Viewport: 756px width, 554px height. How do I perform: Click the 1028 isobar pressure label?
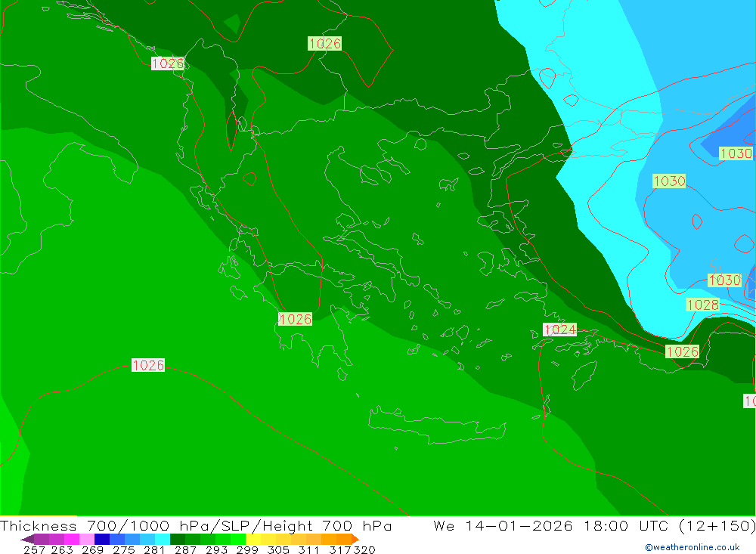pos(702,305)
